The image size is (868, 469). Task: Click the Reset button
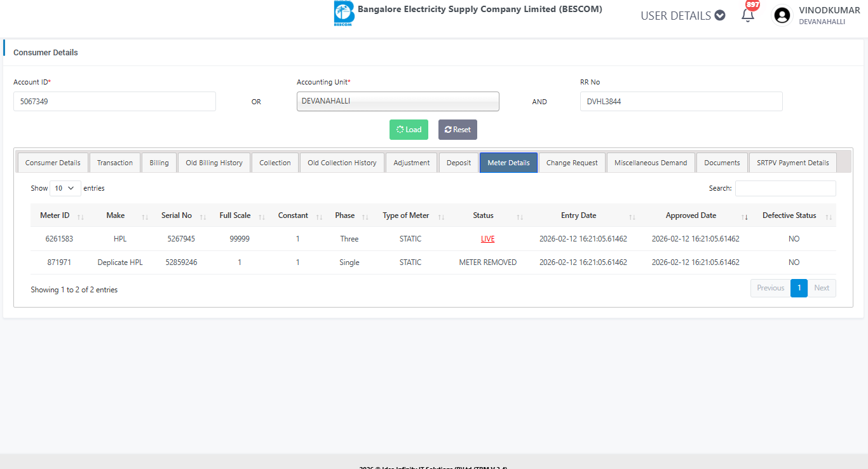[x=458, y=130]
